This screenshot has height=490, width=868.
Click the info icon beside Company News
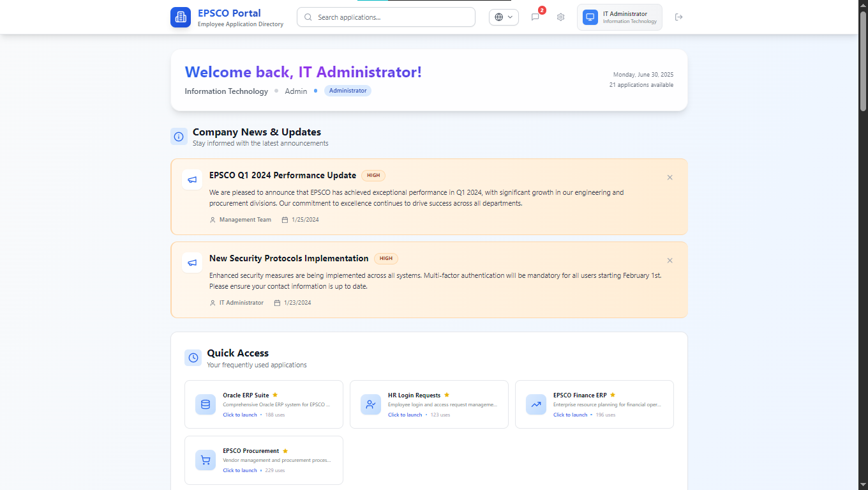click(179, 137)
